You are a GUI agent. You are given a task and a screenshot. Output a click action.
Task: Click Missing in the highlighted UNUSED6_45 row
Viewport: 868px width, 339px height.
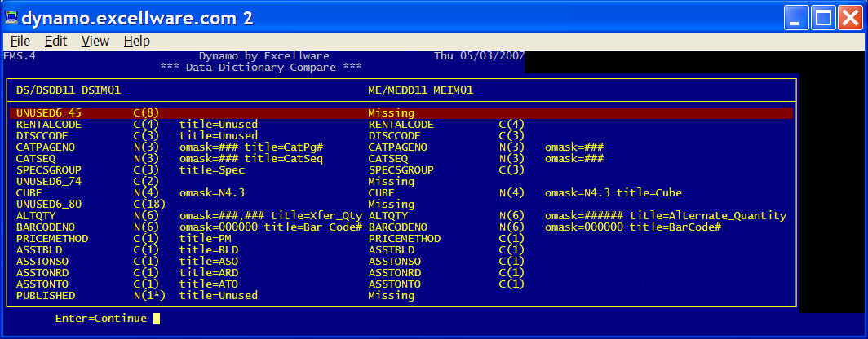point(392,113)
